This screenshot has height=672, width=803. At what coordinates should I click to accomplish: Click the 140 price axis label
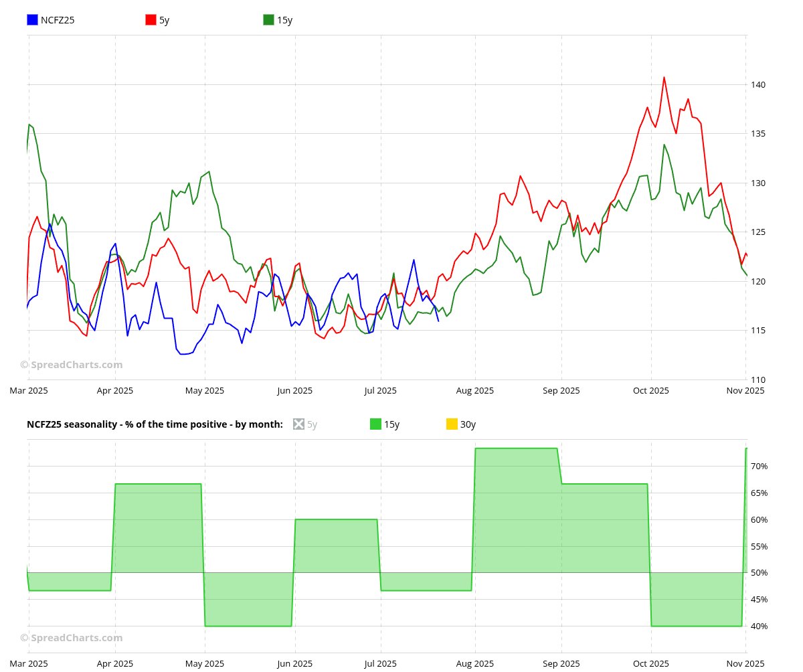[759, 85]
